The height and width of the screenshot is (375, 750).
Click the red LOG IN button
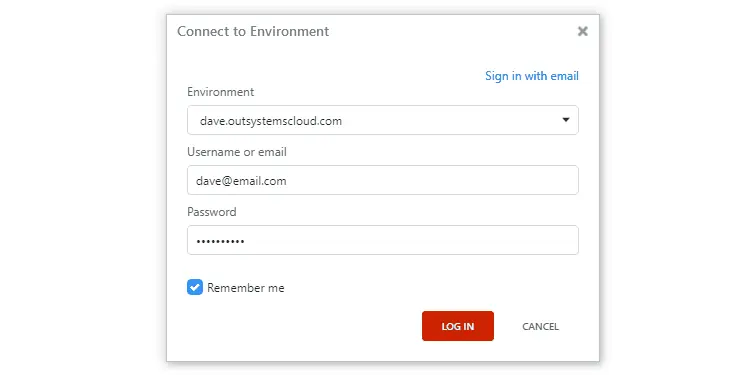coord(458,326)
